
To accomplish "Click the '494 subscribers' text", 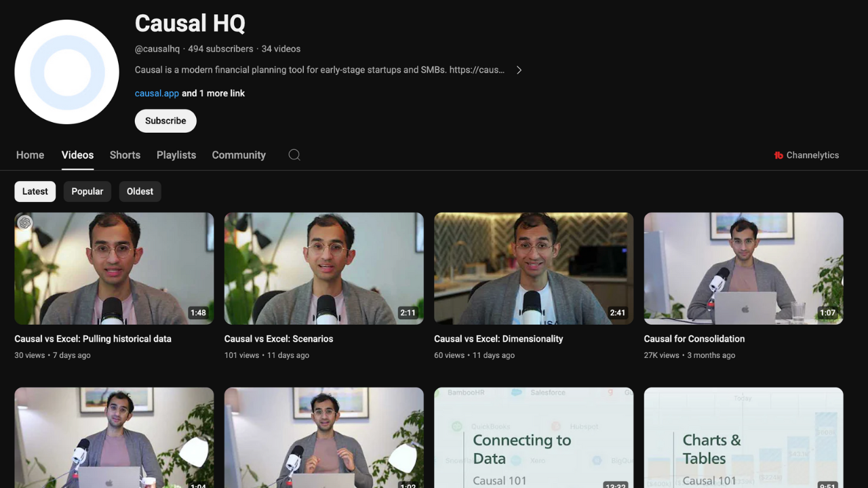I will (x=220, y=49).
